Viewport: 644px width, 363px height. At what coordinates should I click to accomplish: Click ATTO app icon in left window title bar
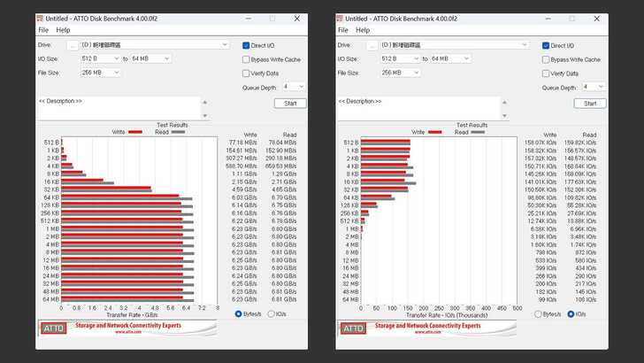tap(40, 19)
